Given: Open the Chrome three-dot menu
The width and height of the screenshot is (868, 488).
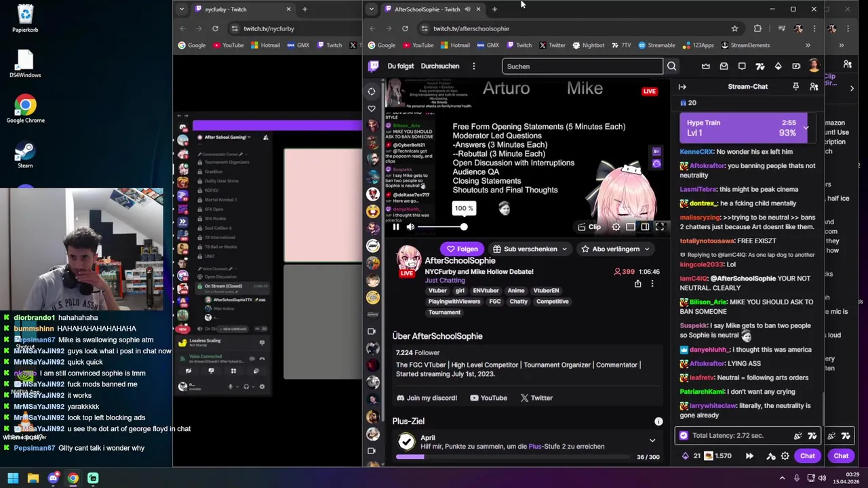Looking at the screenshot, I should 814,28.
